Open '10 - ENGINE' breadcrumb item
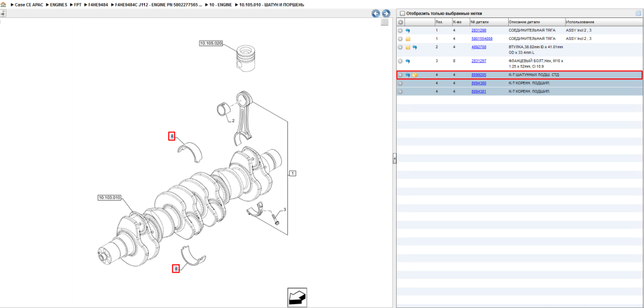The height and width of the screenshot is (308, 644). 220,5
